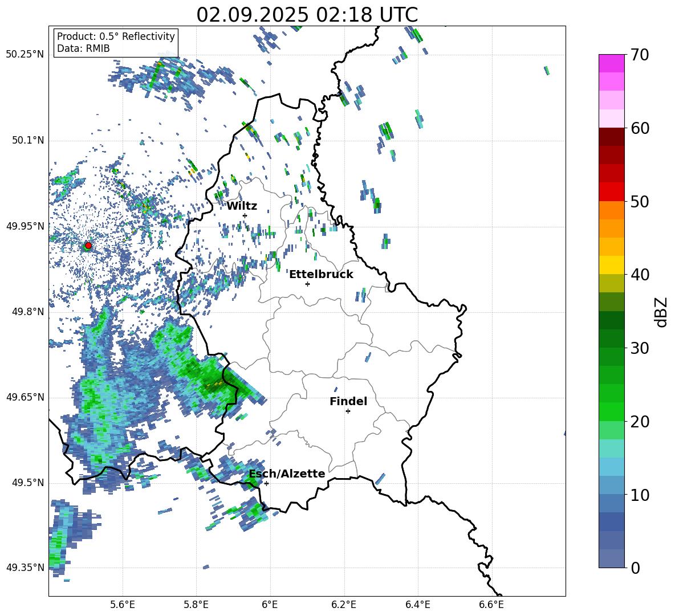This screenshot has height=616, width=675.
Task: Click the 50.1°N latitude label
Action: click(x=27, y=141)
